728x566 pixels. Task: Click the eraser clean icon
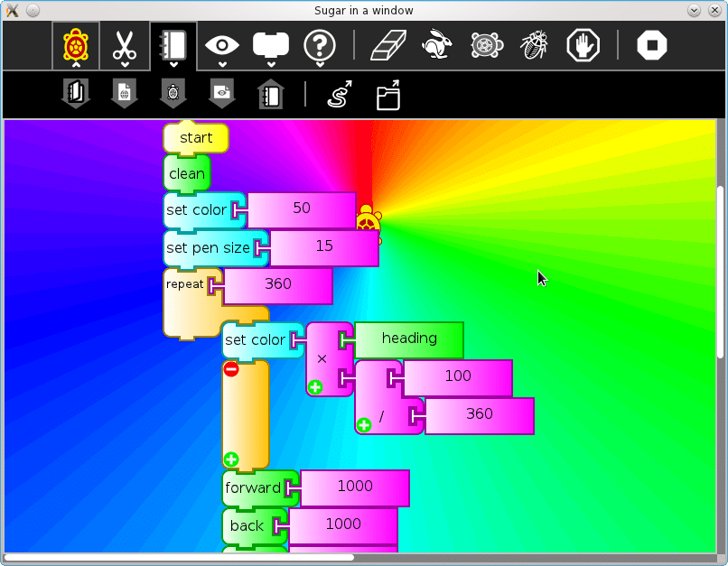coord(389,45)
